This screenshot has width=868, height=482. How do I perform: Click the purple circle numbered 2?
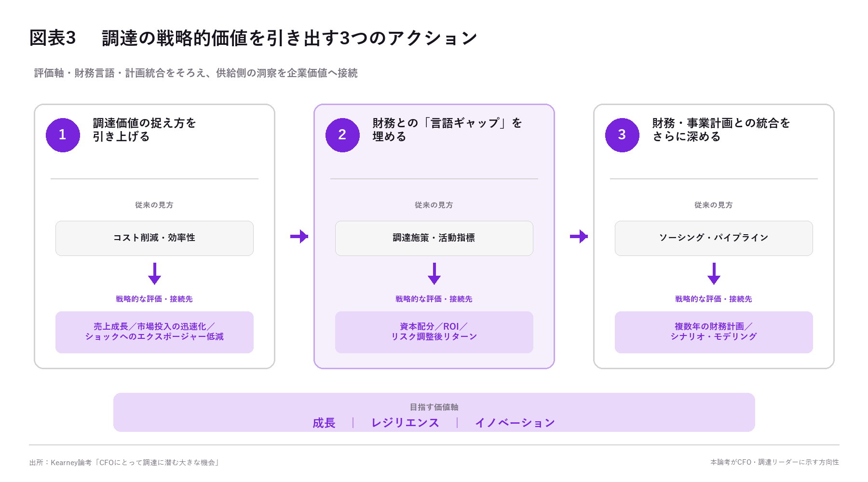(342, 135)
